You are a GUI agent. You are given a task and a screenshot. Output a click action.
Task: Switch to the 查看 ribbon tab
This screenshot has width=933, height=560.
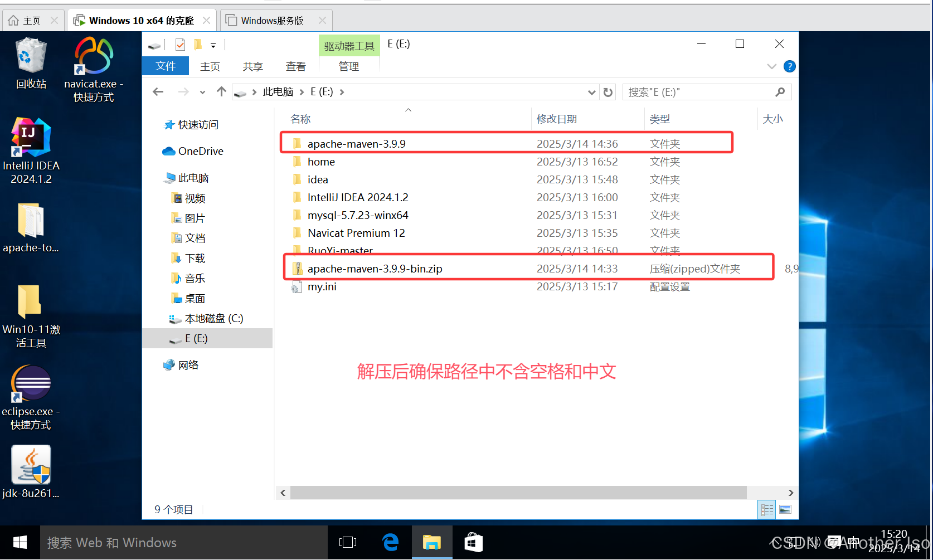click(296, 66)
